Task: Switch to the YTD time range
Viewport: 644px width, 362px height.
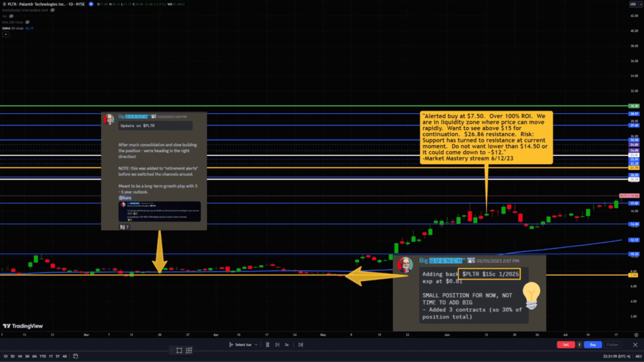Action: [x=42, y=356]
